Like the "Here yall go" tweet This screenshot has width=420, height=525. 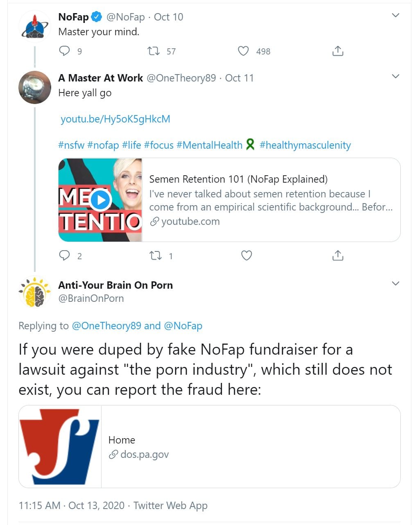coord(246,256)
